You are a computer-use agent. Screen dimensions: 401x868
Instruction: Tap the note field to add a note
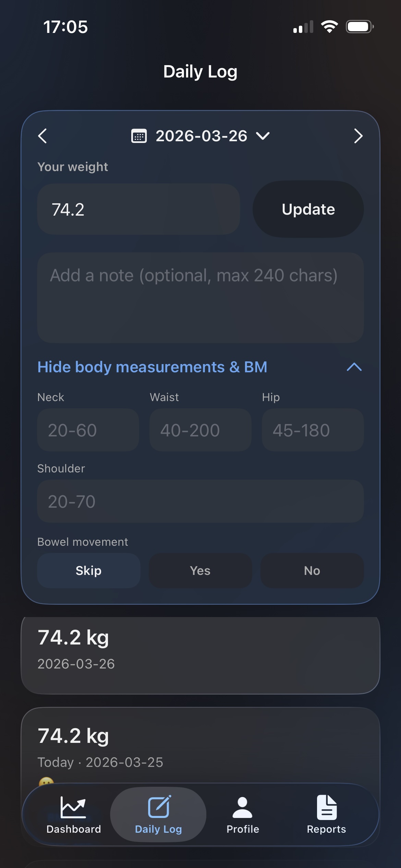click(x=200, y=297)
